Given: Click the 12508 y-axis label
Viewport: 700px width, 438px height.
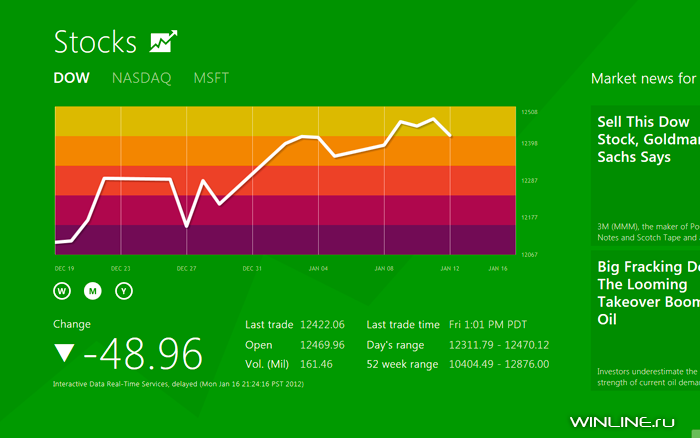Looking at the screenshot, I should (529, 112).
